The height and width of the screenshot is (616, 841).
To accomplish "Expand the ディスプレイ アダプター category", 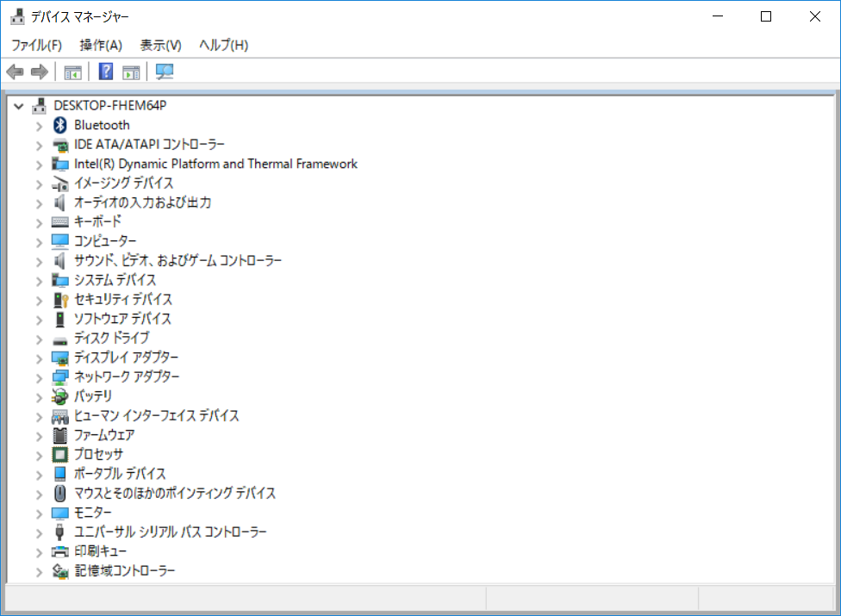I will [x=39, y=358].
